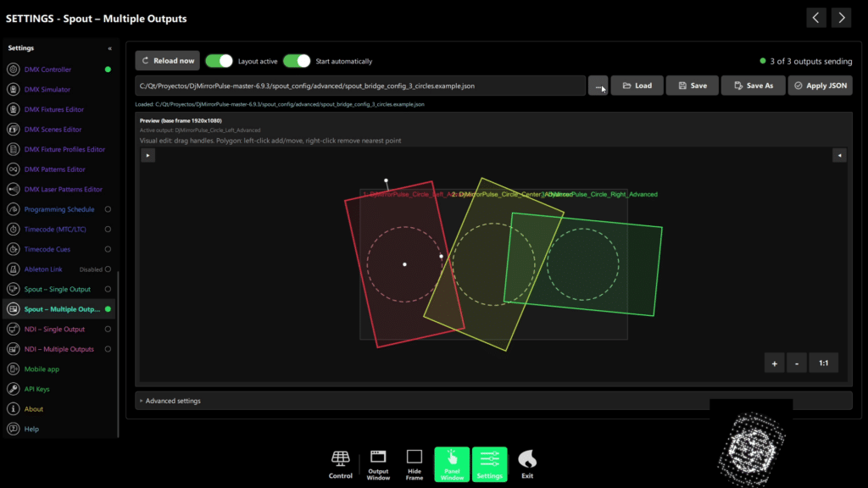Click the Programming Schedule icon

(x=14, y=209)
